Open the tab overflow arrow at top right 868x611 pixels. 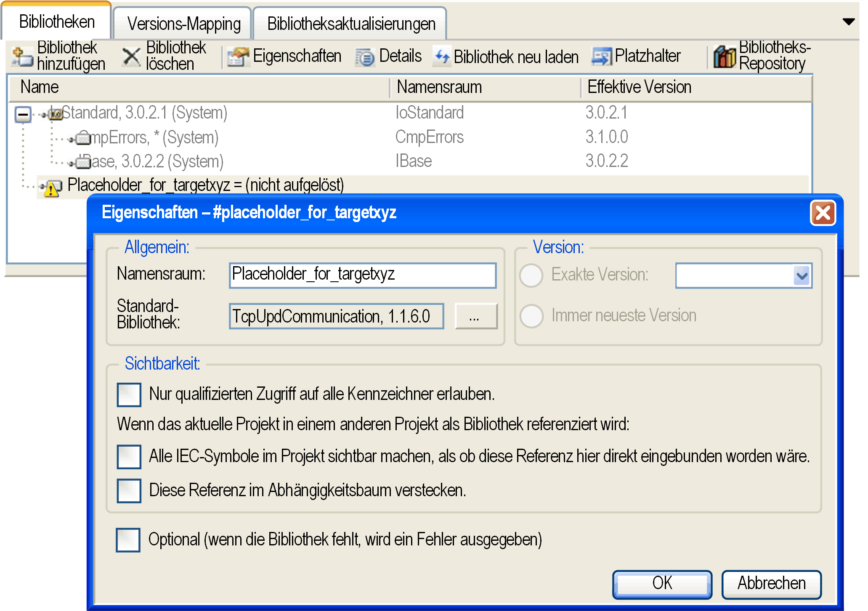click(849, 21)
